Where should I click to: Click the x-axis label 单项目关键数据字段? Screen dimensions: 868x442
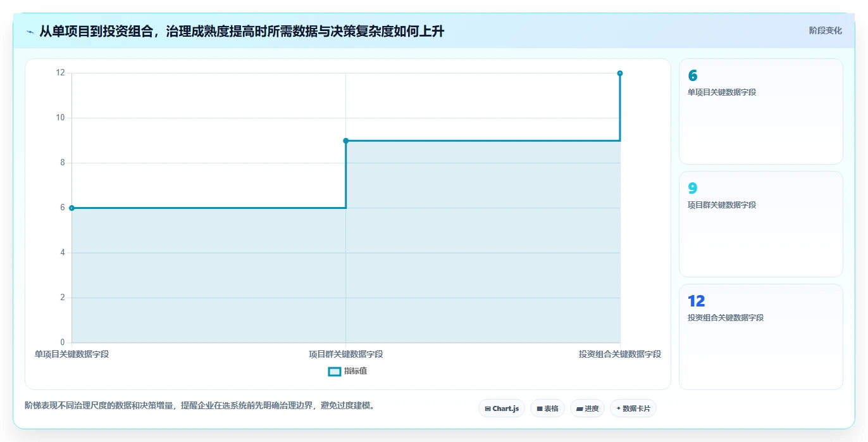[x=72, y=354]
